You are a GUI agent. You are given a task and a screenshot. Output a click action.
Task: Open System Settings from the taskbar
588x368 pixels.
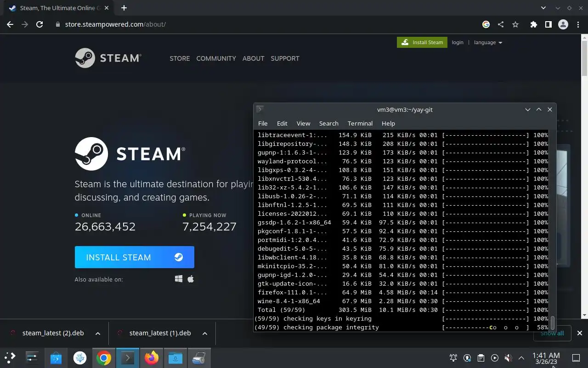pyautogui.click(x=32, y=357)
